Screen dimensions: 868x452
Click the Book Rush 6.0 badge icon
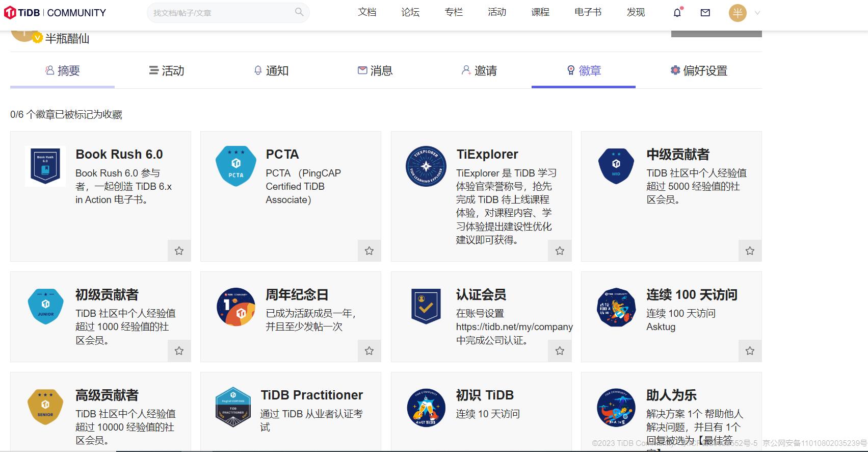pyautogui.click(x=45, y=166)
